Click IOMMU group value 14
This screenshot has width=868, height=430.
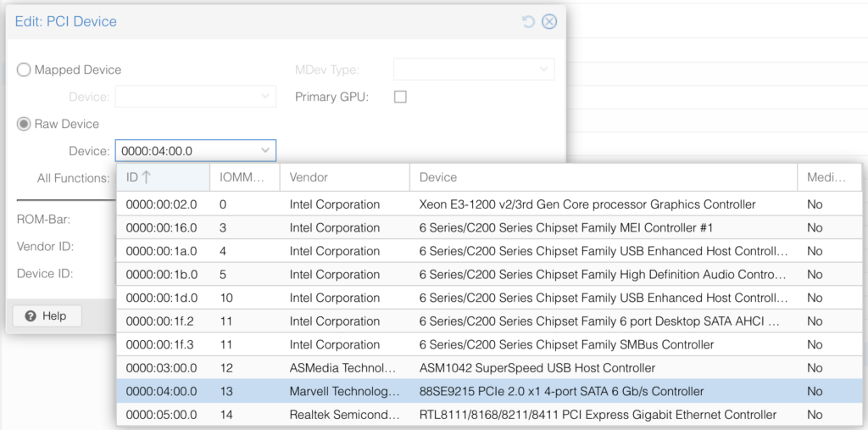[x=225, y=415]
